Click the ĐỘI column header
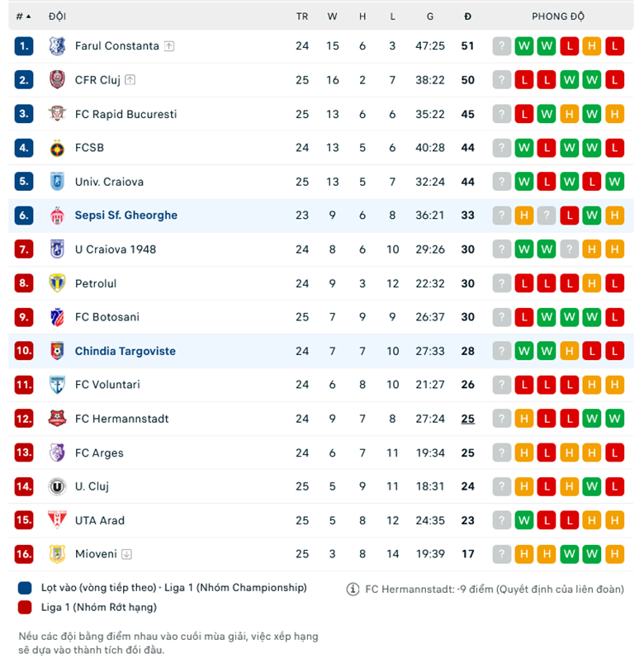This screenshot has width=644, height=668. tap(58, 17)
